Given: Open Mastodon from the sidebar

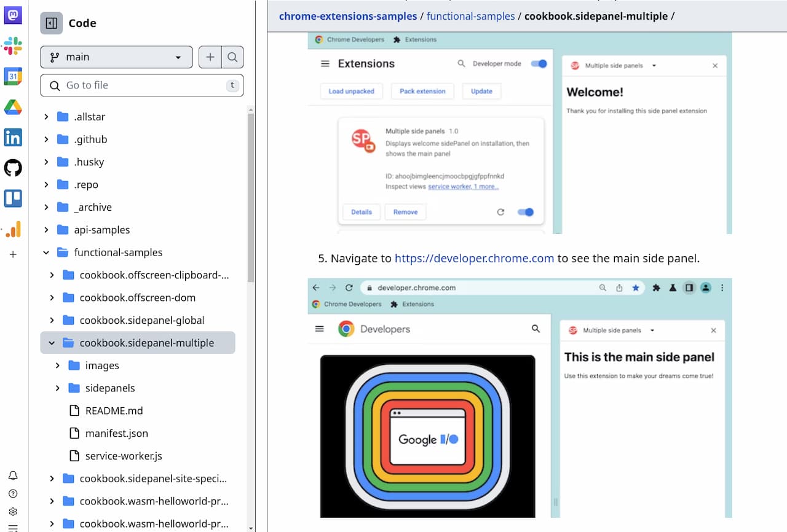Looking at the screenshot, I should pos(13,15).
